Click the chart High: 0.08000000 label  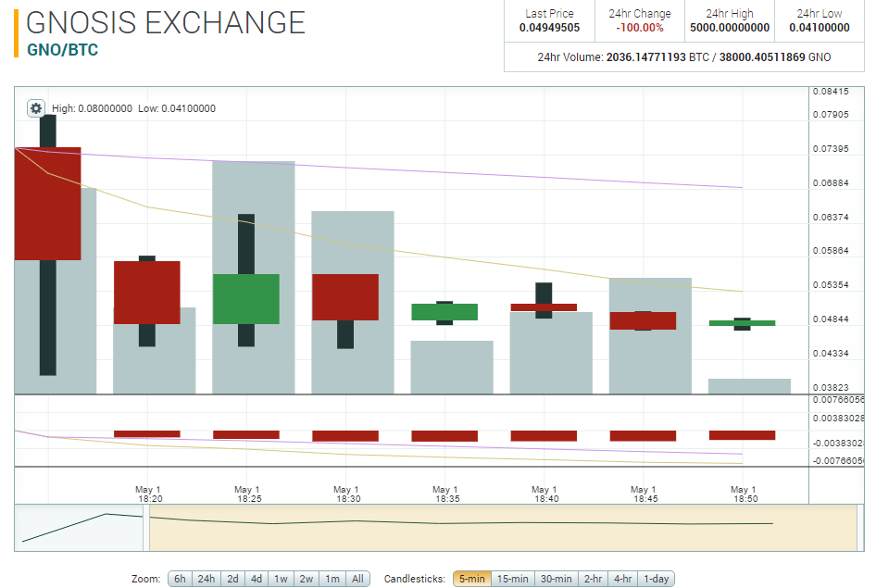pos(93,108)
